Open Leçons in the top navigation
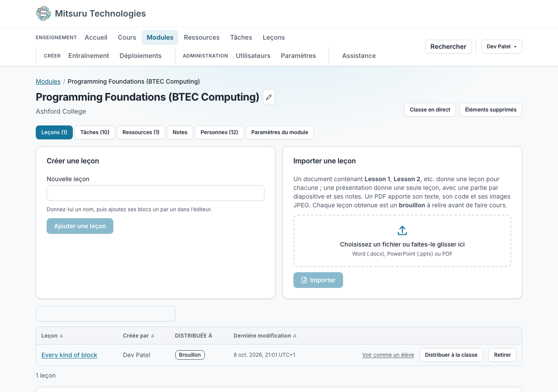 [274, 37]
